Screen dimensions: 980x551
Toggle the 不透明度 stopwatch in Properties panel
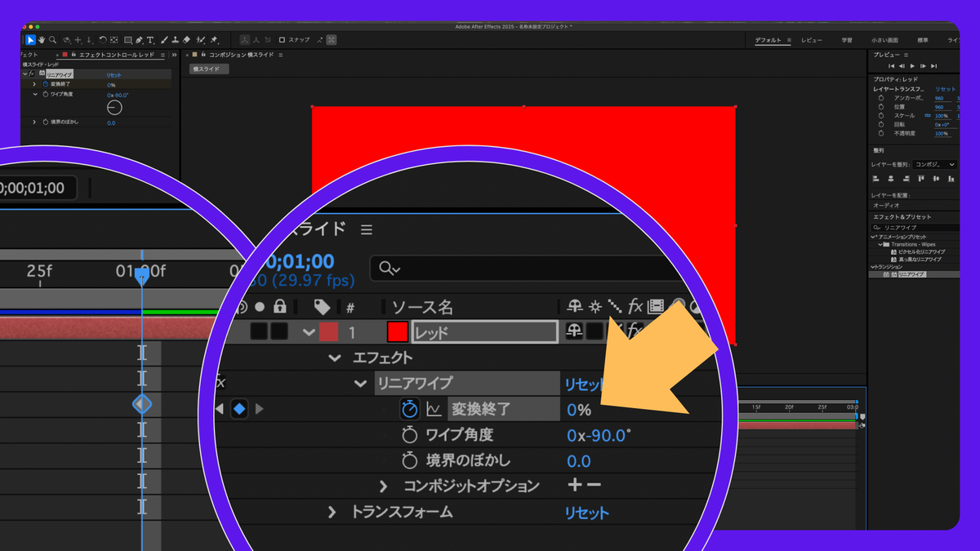(880, 133)
